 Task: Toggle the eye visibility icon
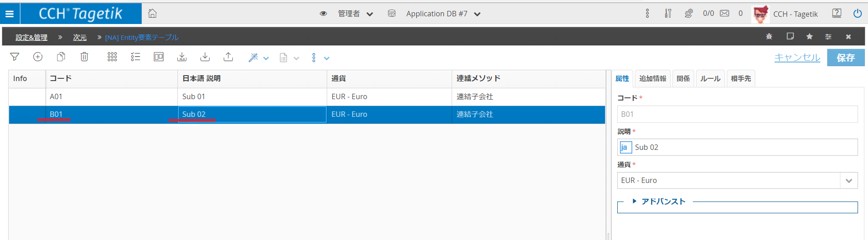pos(323,14)
